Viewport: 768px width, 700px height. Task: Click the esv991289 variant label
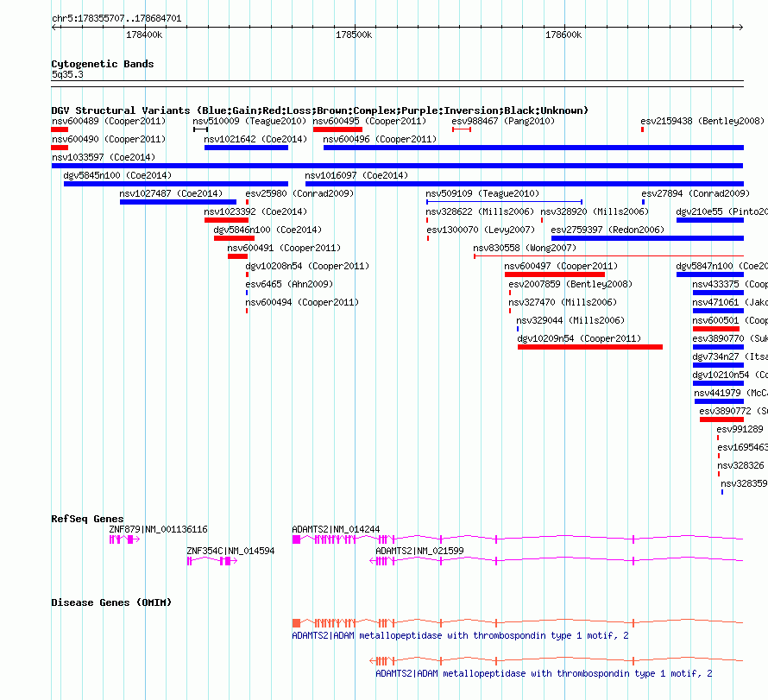pyautogui.click(x=740, y=429)
